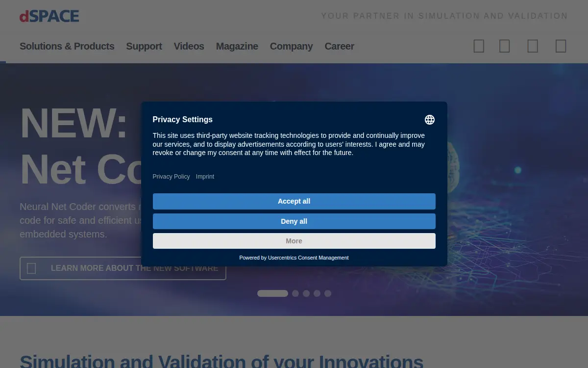
Task: Accept all privacy tracking
Action: pos(294,201)
